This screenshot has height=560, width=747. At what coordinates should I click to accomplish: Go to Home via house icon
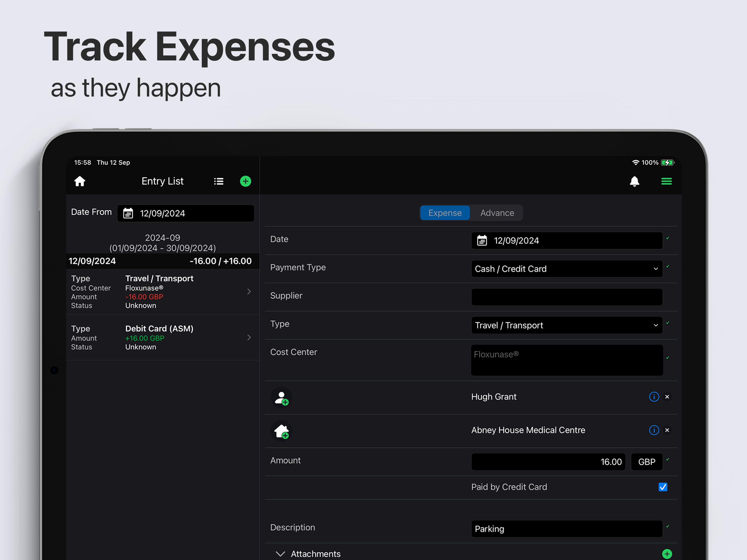click(x=80, y=181)
